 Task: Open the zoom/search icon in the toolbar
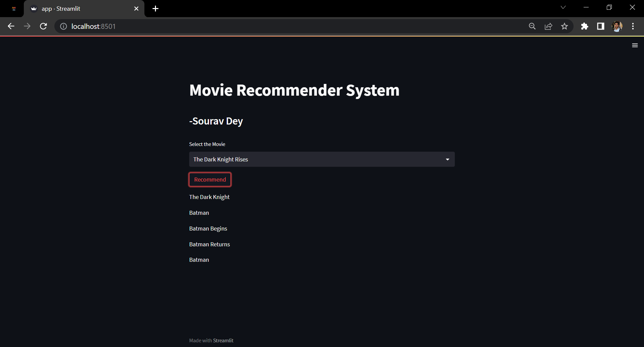click(x=532, y=26)
